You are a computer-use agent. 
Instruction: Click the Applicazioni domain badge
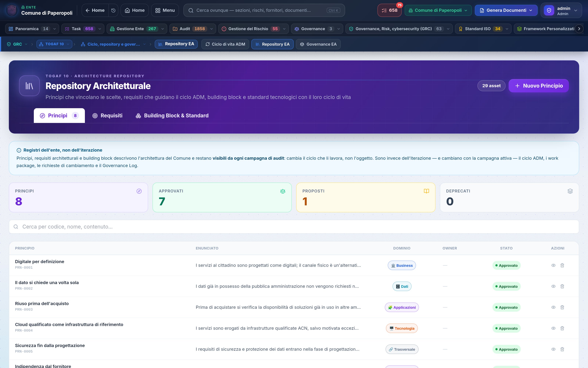click(x=402, y=307)
